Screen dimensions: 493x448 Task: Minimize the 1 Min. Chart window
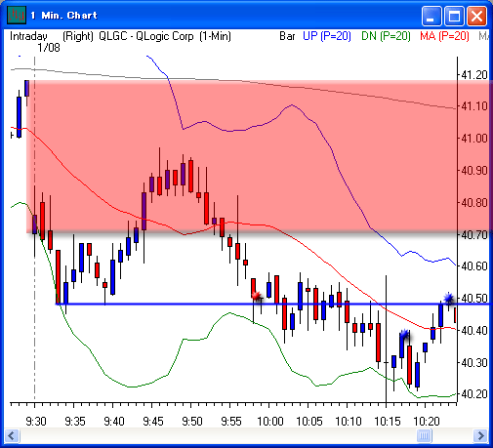(431, 16)
